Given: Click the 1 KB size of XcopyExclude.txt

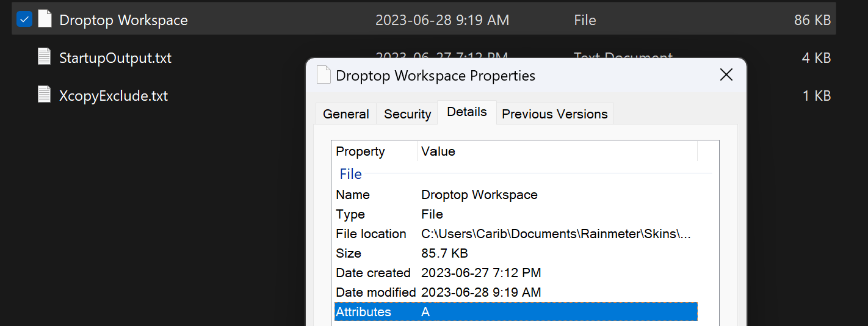Looking at the screenshot, I should 817,96.
